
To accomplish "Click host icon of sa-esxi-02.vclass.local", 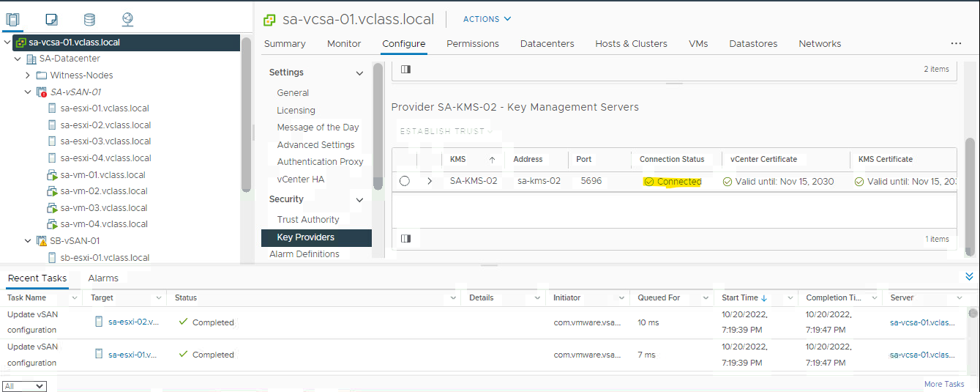I will (52, 125).
